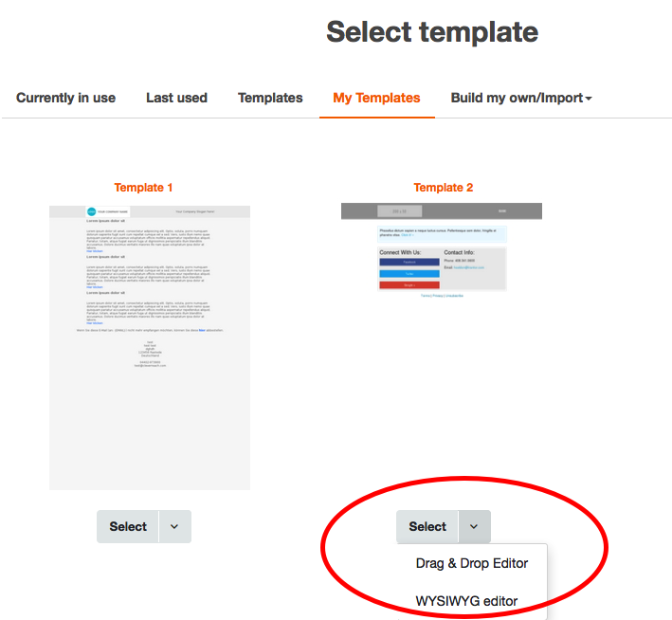This screenshot has height=620, width=672.
Task: Switch to Currently in use tab
Action: click(66, 98)
